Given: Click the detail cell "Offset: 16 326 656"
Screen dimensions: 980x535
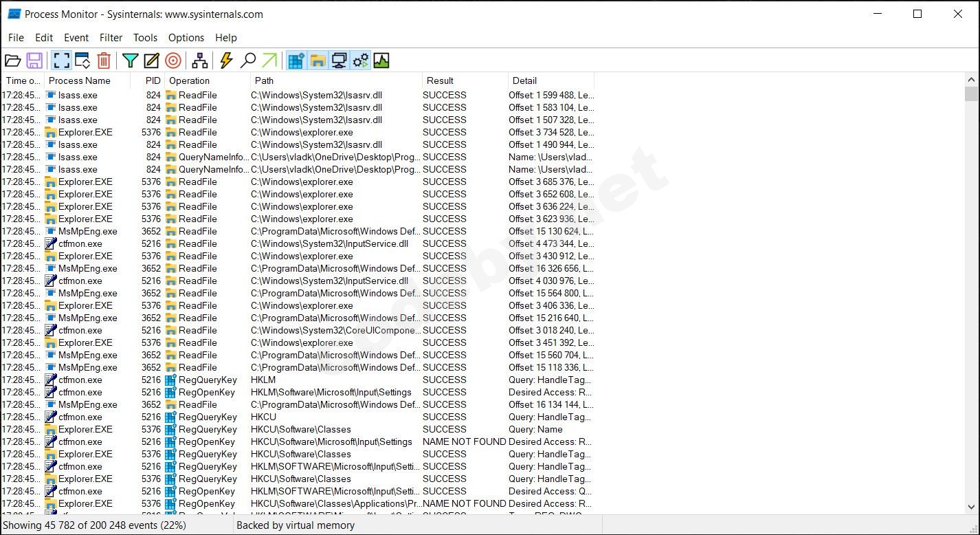Looking at the screenshot, I should pos(551,268).
